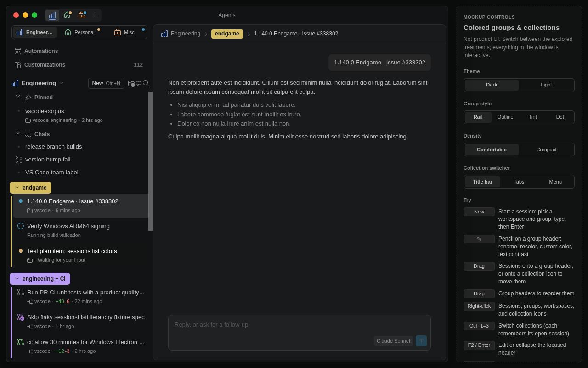Collapse the Pinned section
Image resolution: width=588 pixels, height=368 pixels.
(x=18, y=97)
